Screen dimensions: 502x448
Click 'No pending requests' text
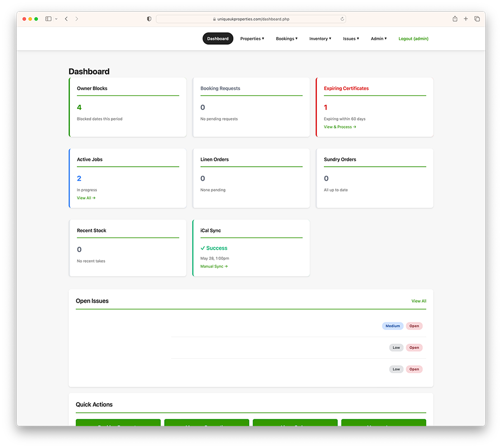(x=219, y=119)
